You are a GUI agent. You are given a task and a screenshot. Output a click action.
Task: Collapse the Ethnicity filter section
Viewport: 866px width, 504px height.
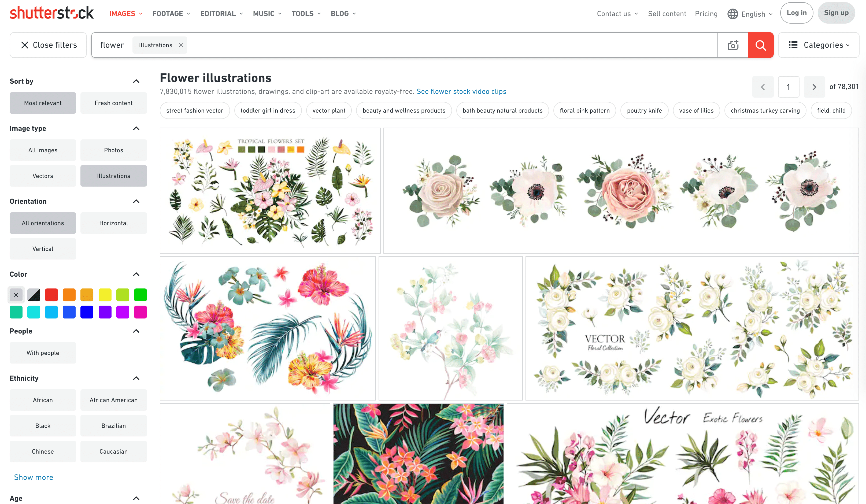point(136,378)
